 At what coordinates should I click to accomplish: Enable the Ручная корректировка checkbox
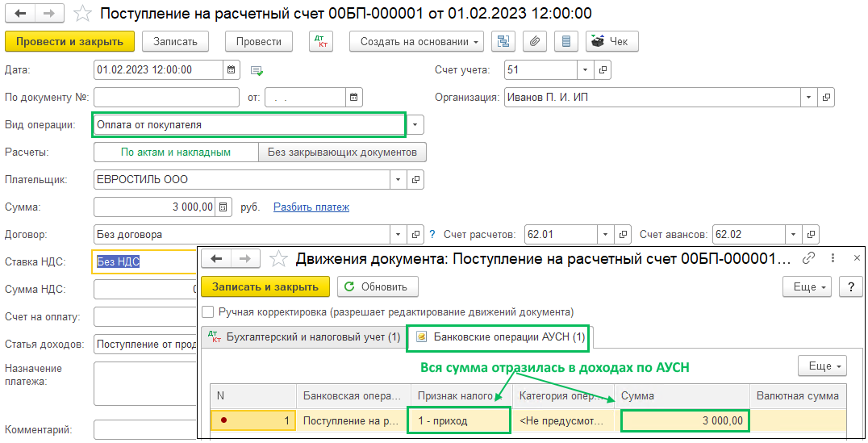[208, 311]
